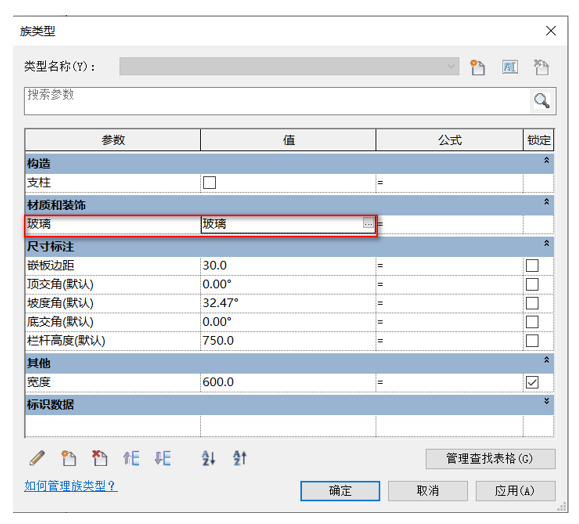
Task: Select the 支柱 parameter name cell
Action: 113,182
